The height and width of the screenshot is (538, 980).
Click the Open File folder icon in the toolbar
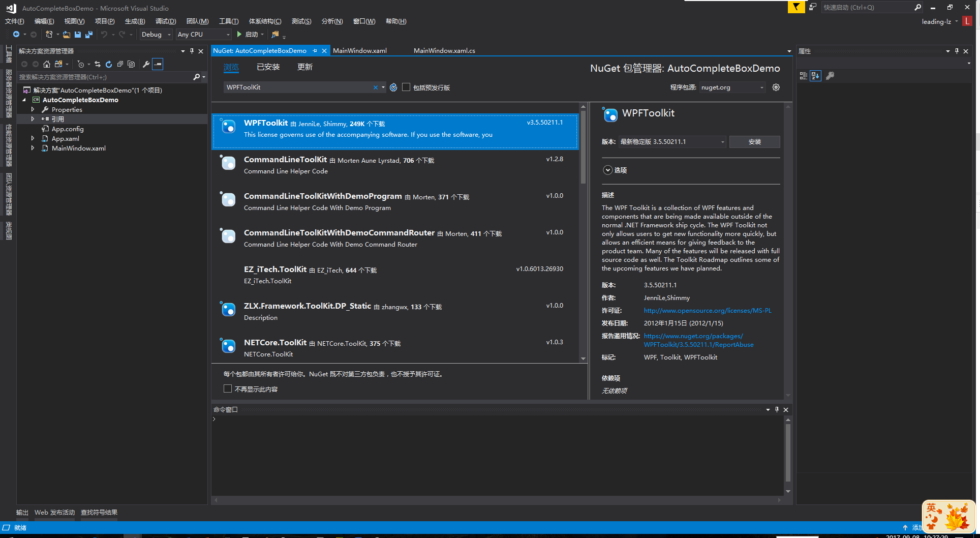tap(67, 35)
